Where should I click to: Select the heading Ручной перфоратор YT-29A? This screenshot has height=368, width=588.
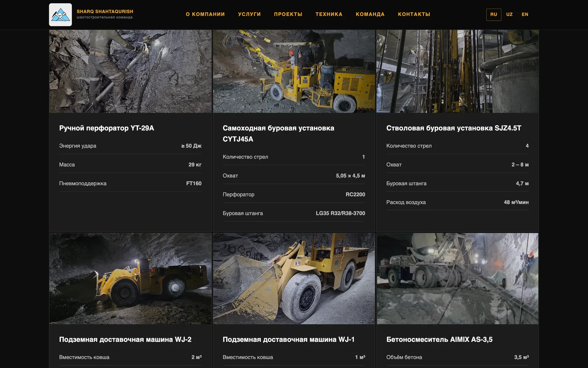point(107,128)
